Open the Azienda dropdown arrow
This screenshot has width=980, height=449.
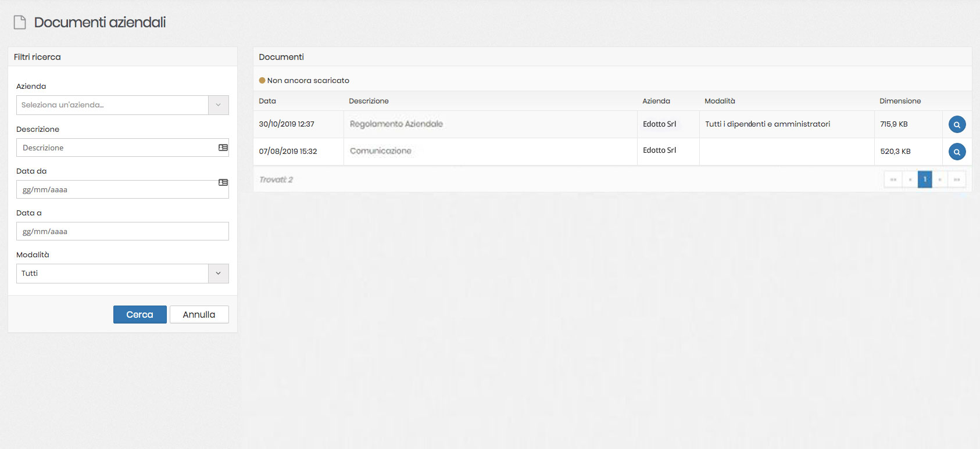click(x=219, y=105)
